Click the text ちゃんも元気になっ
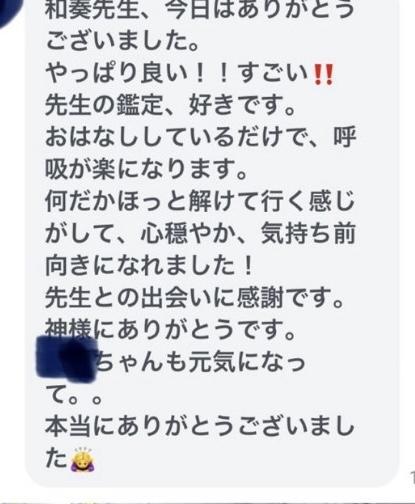The height and width of the screenshot is (504, 415). click(202, 362)
